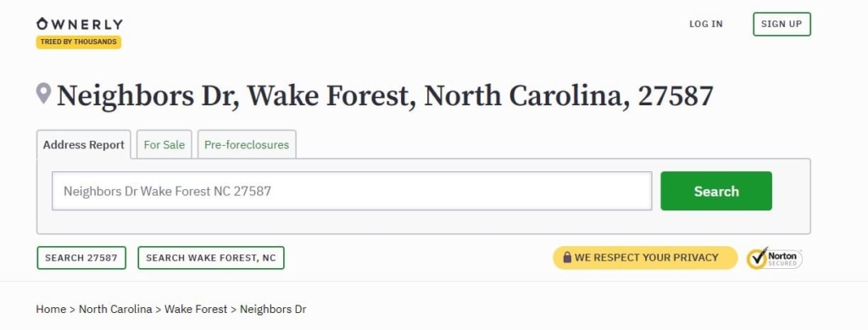Click the We Respect Your Privacy badge
Viewport: 868px width, 330px height.
point(645,258)
